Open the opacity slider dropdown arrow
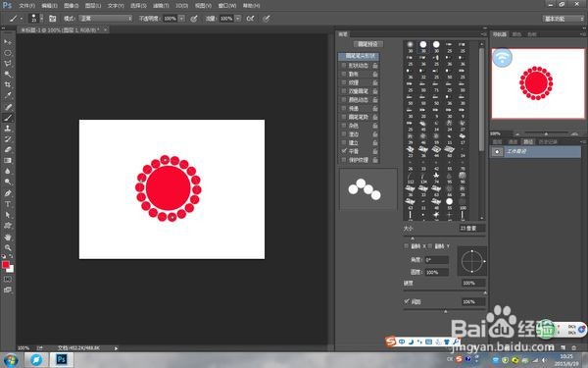This screenshot has width=588, height=368. pyautogui.click(x=181, y=19)
